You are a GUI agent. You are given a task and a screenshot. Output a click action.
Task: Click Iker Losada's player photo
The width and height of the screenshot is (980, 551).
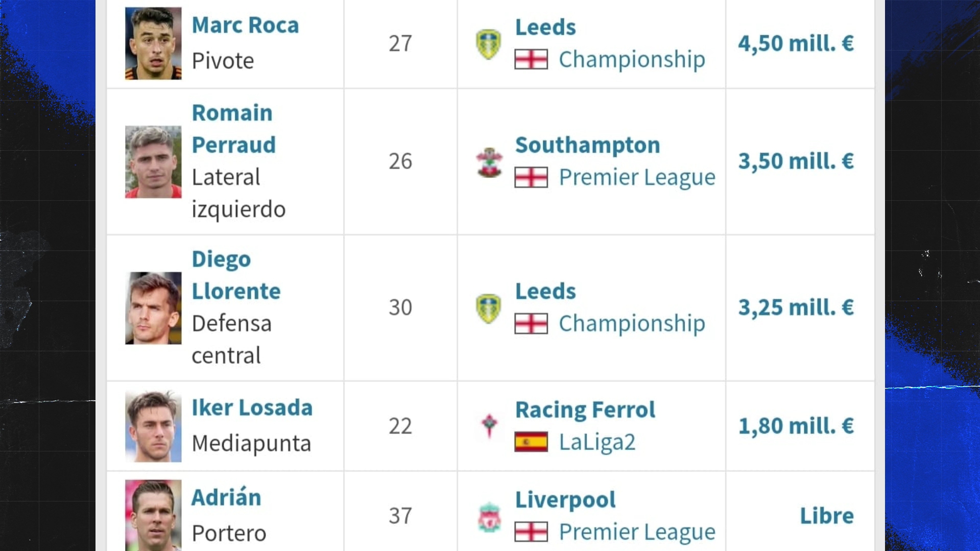pyautogui.click(x=153, y=426)
